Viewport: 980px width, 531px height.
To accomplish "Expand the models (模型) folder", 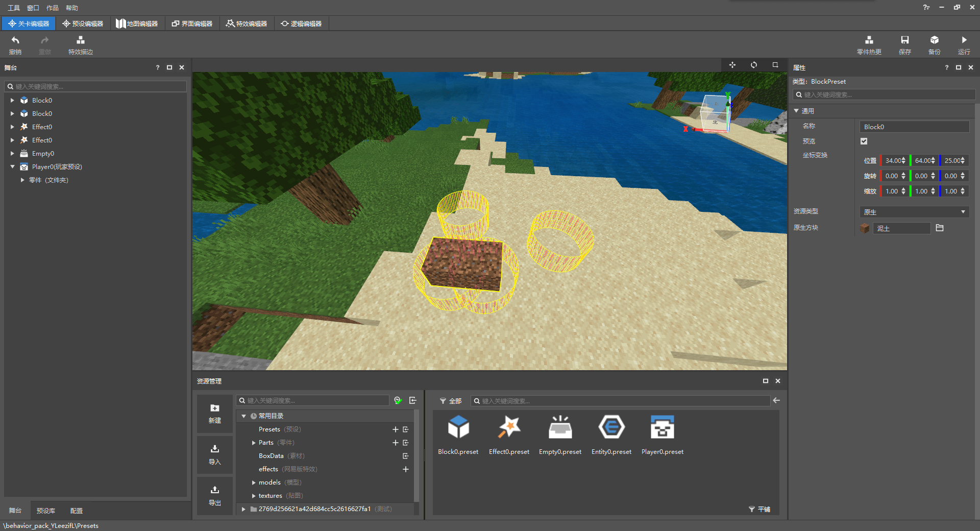I will [254, 482].
